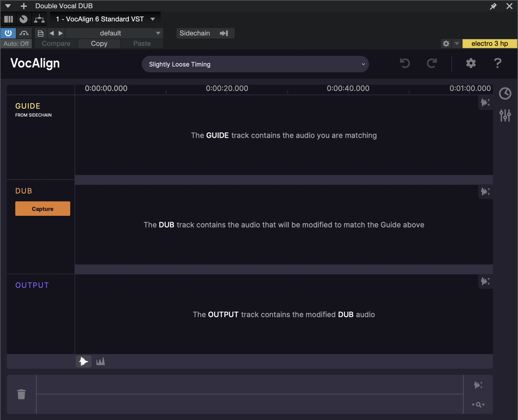The height and width of the screenshot is (420, 518).
Task: Click the 0:00:20.000 timeline marker
Action: 227,89
